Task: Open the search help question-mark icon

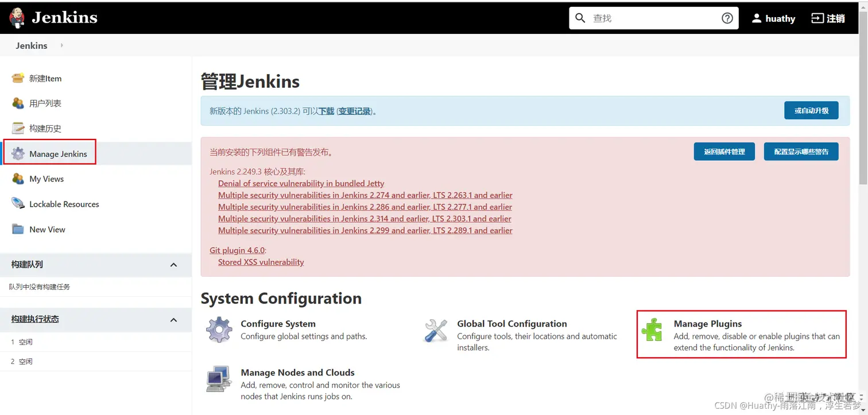Action: [x=727, y=18]
